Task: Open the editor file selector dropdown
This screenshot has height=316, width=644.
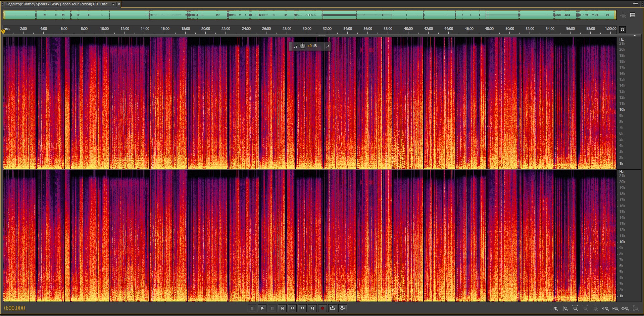Action: pyautogui.click(x=113, y=4)
